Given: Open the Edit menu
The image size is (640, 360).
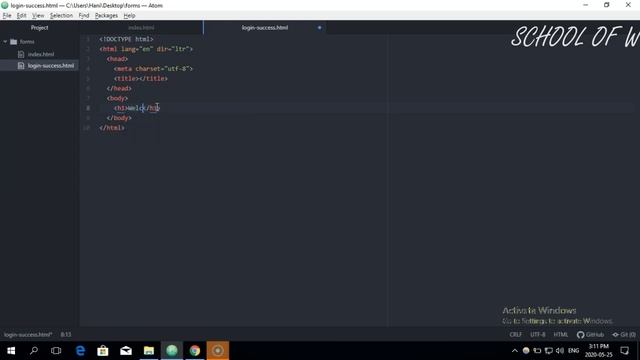Looking at the screenshot, I should tap(21, 16).
